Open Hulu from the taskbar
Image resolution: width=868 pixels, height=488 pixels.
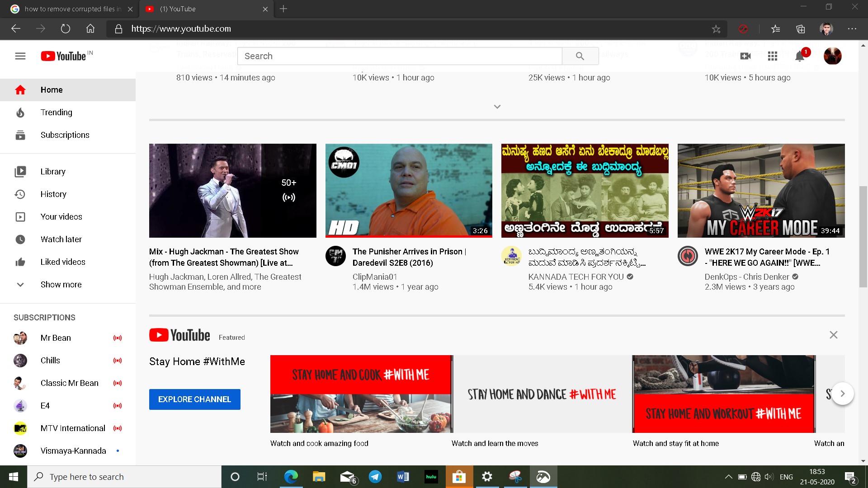431,477
